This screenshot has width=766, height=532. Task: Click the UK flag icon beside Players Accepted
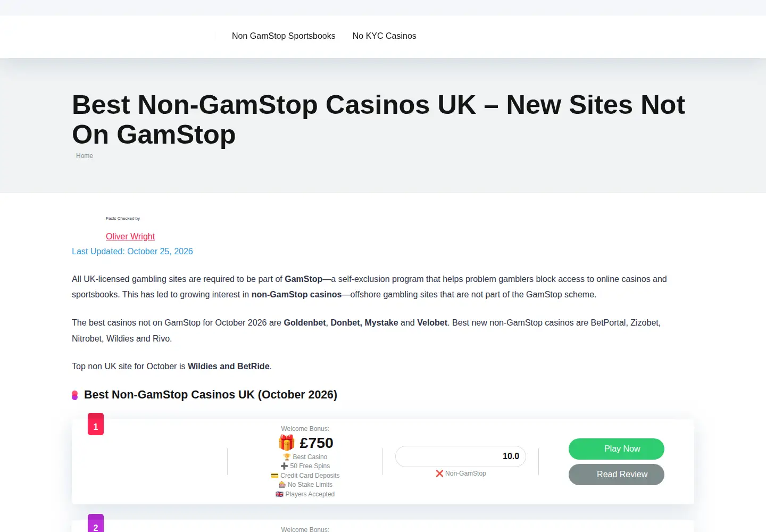279,494
